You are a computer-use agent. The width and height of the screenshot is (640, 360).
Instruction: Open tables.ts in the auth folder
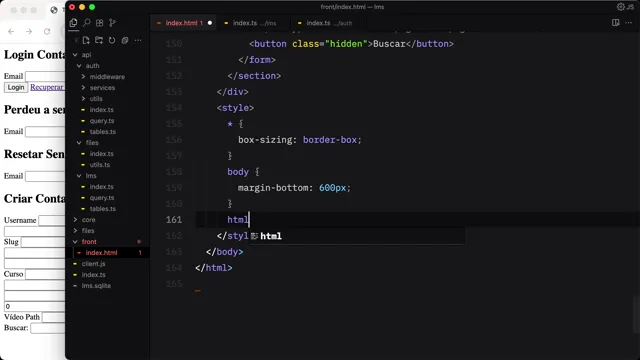(102, 132)
